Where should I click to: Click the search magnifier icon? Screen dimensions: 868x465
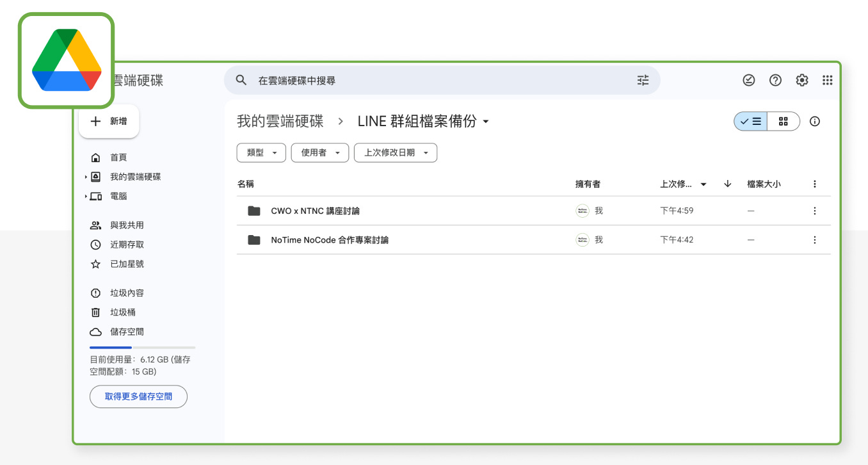click(x=241, y=80)
